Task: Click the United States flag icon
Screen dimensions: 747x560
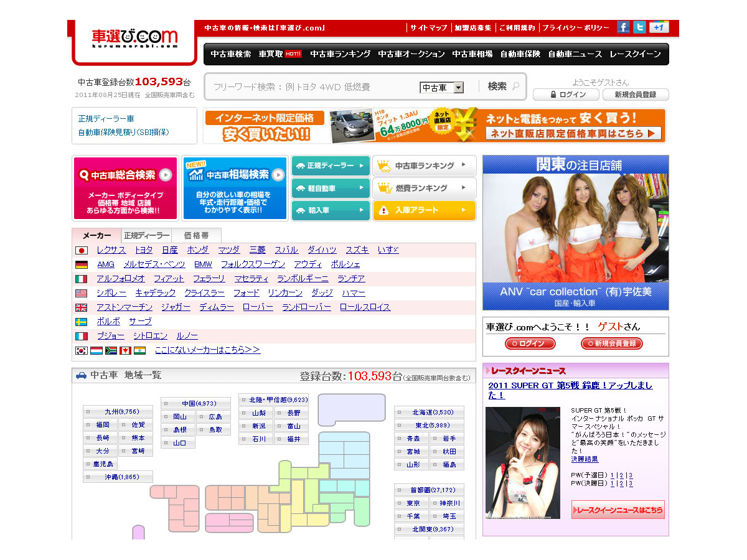Action: 82,293
